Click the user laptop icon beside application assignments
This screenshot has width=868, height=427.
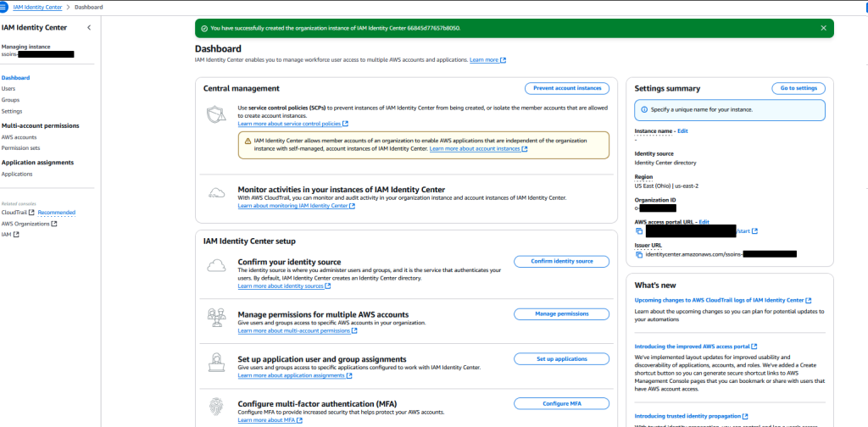[216, 363]
